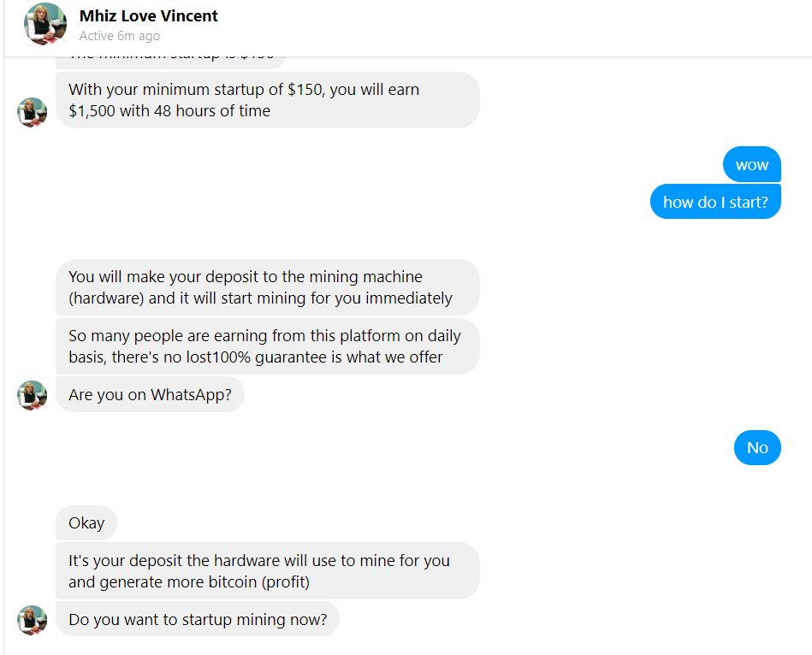Click the "generate more bitcoin (profit)" message
Image resolution: width=812 pixels, height=655 pixels.
click(x=268, y=571)
